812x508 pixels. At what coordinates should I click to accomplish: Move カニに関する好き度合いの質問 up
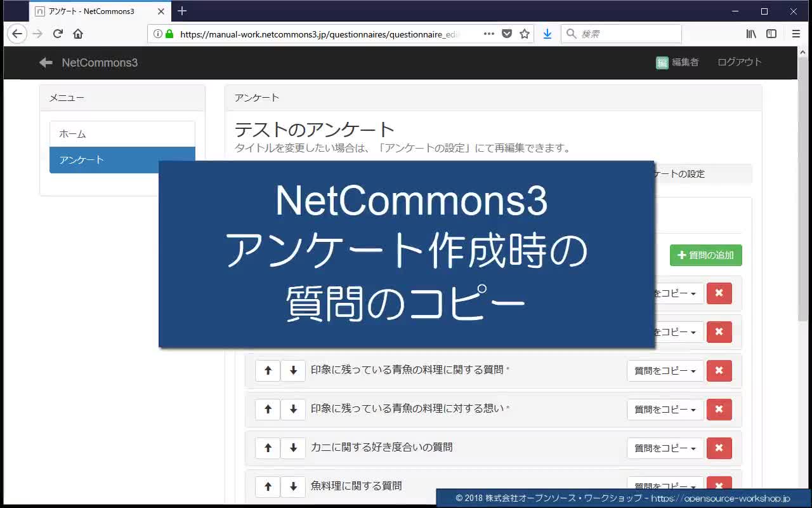268,448
